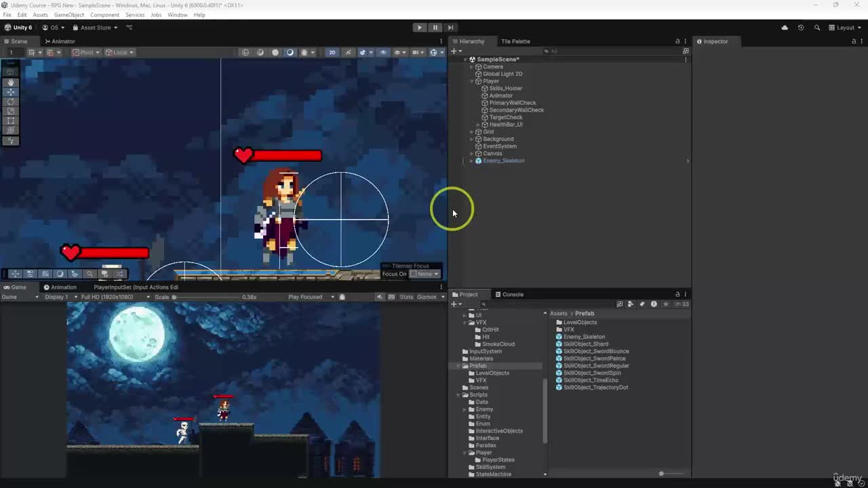Toggle the Game view Stats button

(406, 297)
